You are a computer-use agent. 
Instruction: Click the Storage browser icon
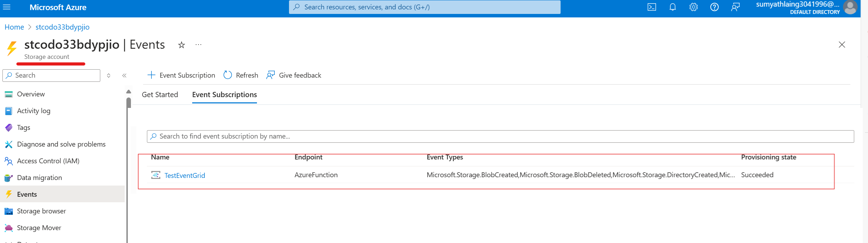pyautogui.click(x=9, y=211)
